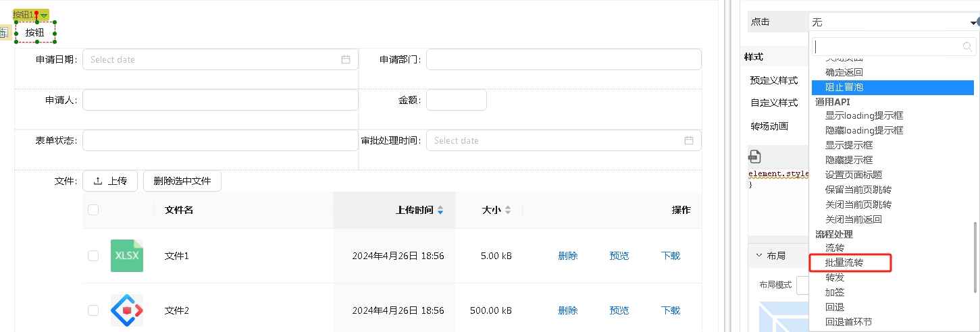Image resolution: width=980 pixels, height=332 pixels.
Task: Click the 点击 event dropdown showing 无
Action: 892,22
